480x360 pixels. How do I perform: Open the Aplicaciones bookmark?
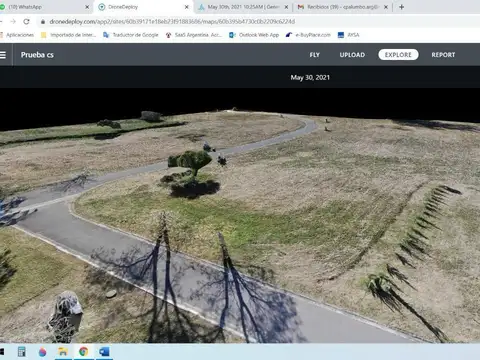pos(17,35)
